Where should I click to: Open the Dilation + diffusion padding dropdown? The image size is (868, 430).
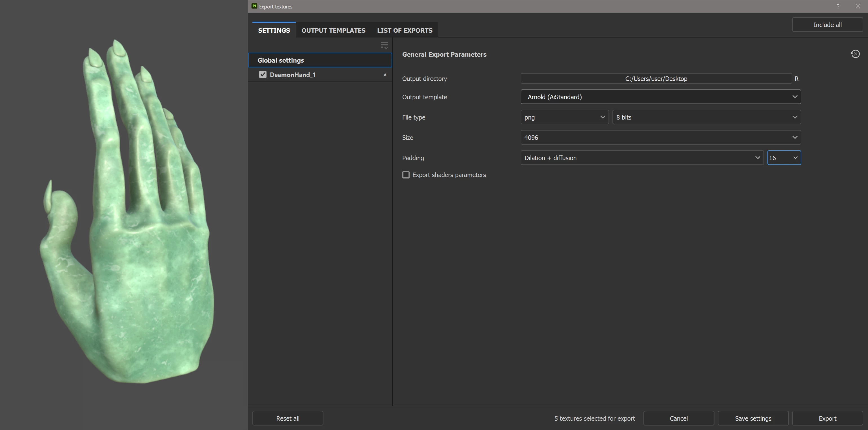pyautogui.click(x=641, y=158)
